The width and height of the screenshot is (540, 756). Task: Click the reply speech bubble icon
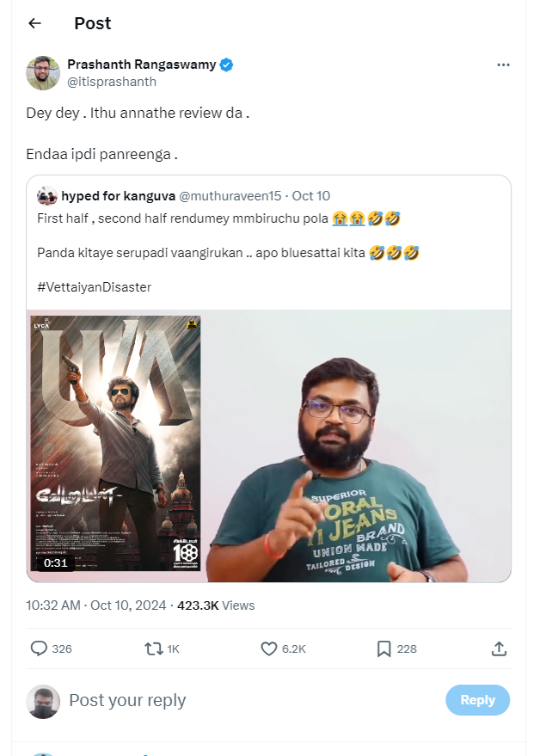click(39, 648)
